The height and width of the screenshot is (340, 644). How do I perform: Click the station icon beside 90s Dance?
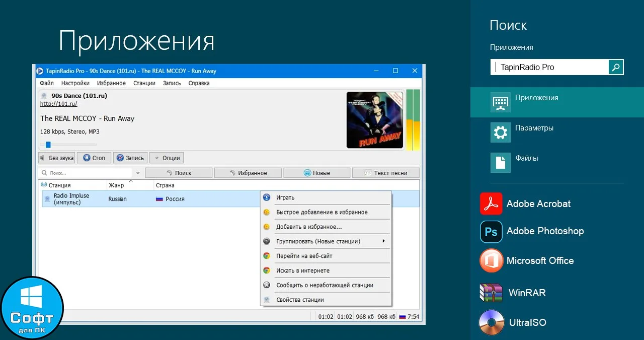44,96
